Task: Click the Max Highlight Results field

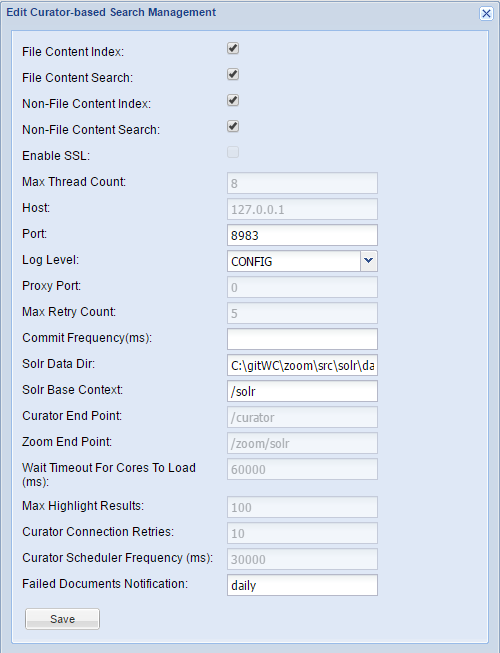Action: click(x=302, y=507)
